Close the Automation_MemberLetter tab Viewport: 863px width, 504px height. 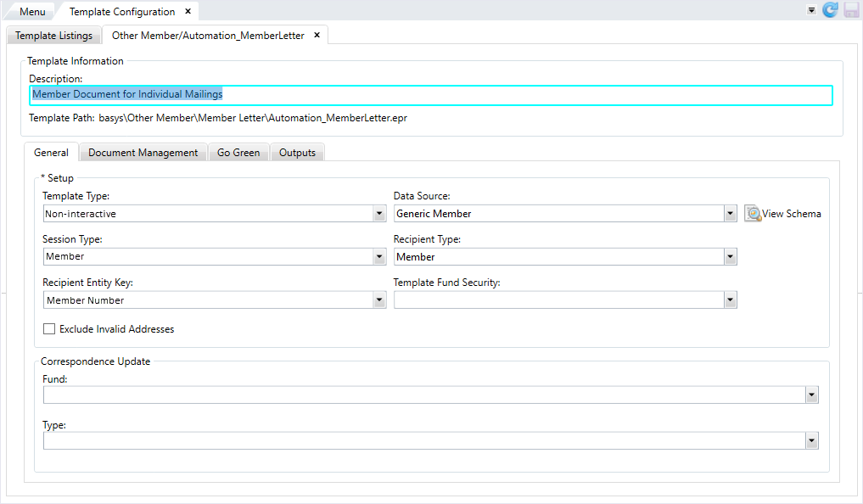click(x=317, y=36)
